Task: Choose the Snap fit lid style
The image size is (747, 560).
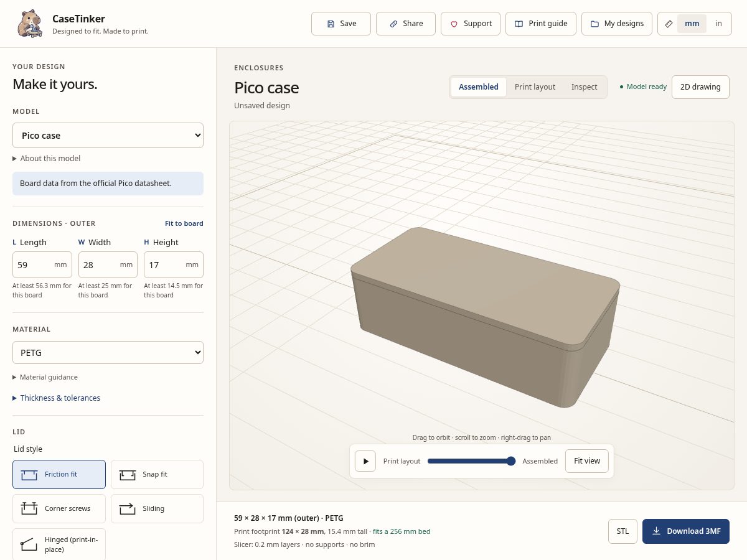Action: pos(157,474)
